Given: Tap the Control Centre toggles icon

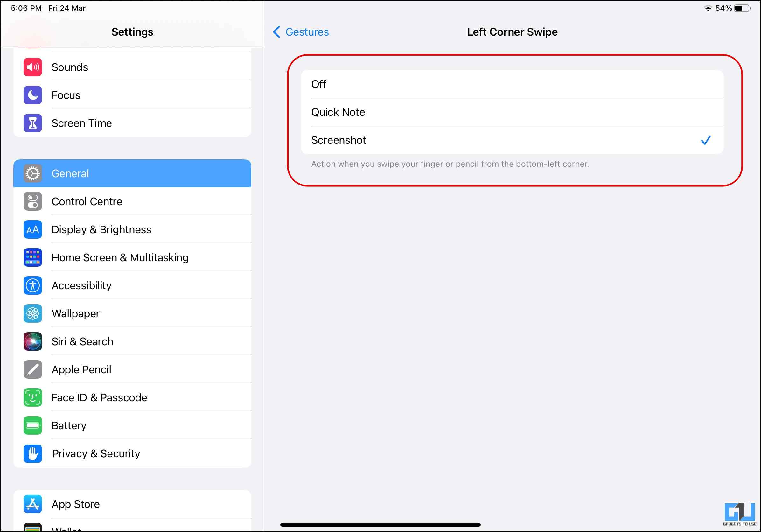Looking at the screenshot, I should tap(32, 201).
